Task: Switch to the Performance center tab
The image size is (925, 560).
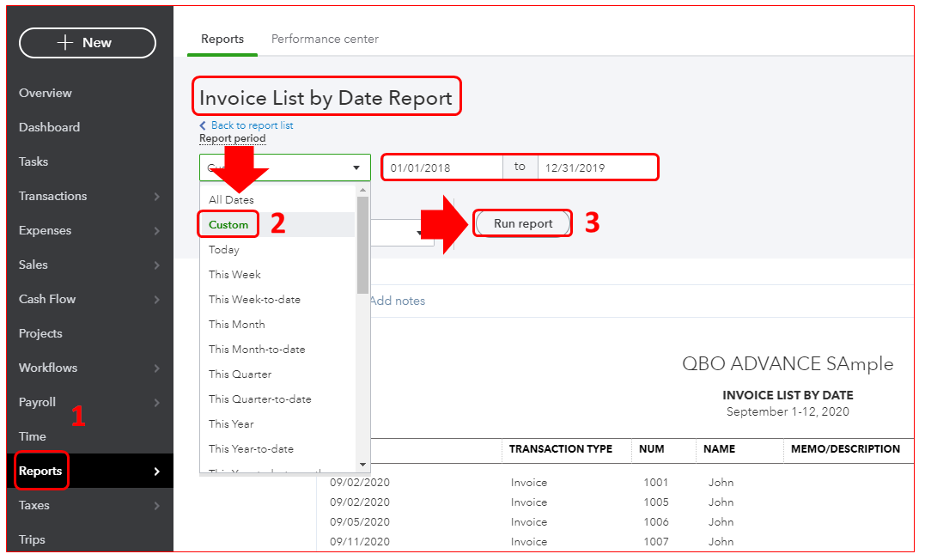Action: click(325, 39)
